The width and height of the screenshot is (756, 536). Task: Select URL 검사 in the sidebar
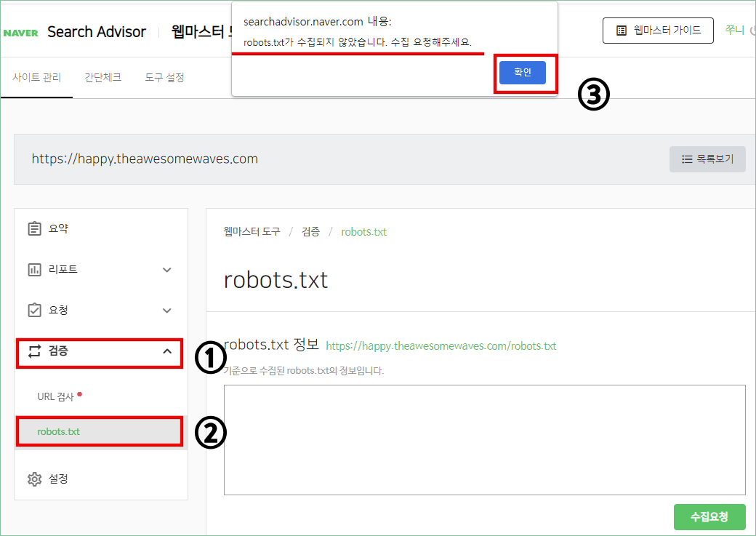click(x=55, y=396)
